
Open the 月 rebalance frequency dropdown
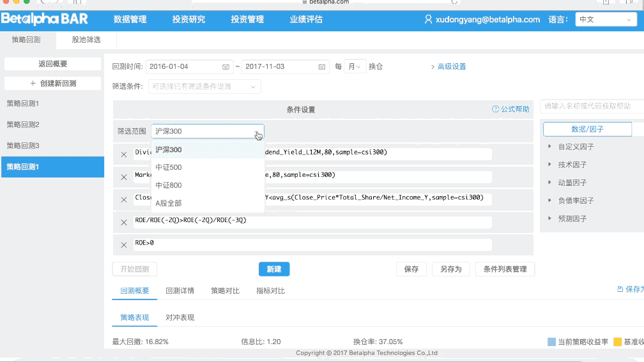(x=355, y=66)
